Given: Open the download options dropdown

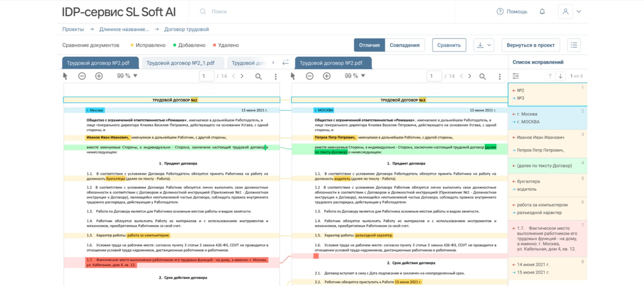Looking at the screenshot, I should pyautogui.click(x=484, y=45).
